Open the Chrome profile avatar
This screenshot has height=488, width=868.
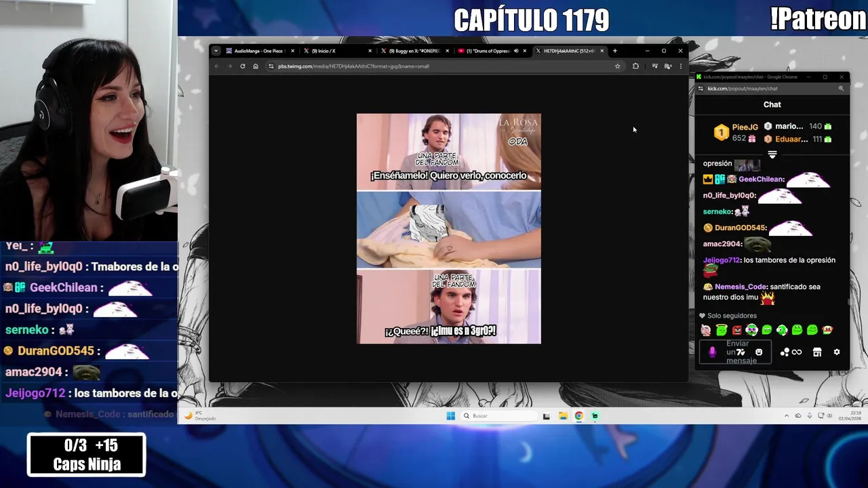pos(668,66)
